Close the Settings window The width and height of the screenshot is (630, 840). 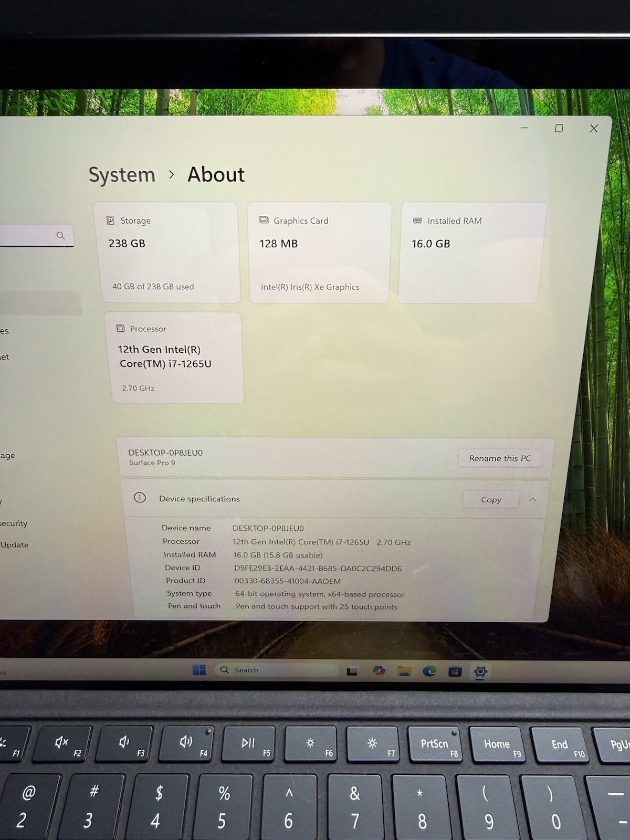tap(594, 129)
